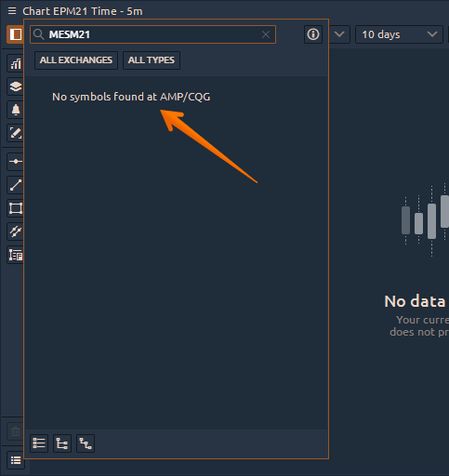Open the ALL EXCHANGES filter
This screenshot has height=476, width=449.
click(x=76, y=60)
